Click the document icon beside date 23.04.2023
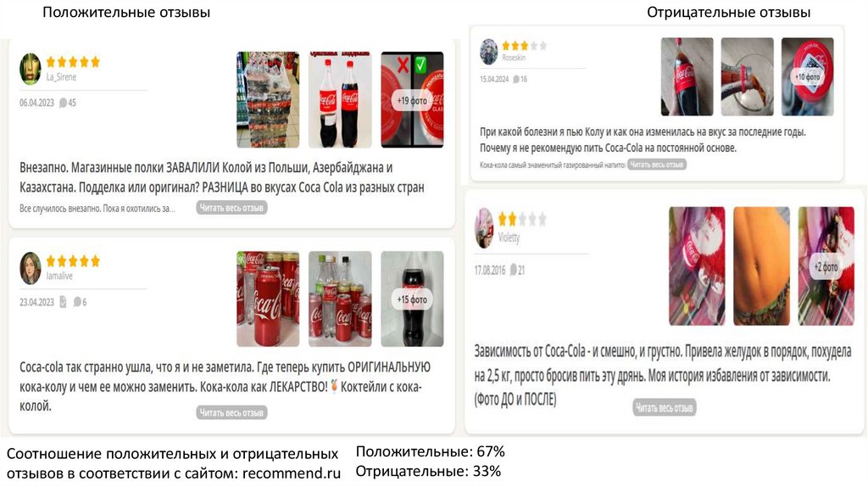Image resolution: width=868 pixels, height=487 pixels. [63, 302]
